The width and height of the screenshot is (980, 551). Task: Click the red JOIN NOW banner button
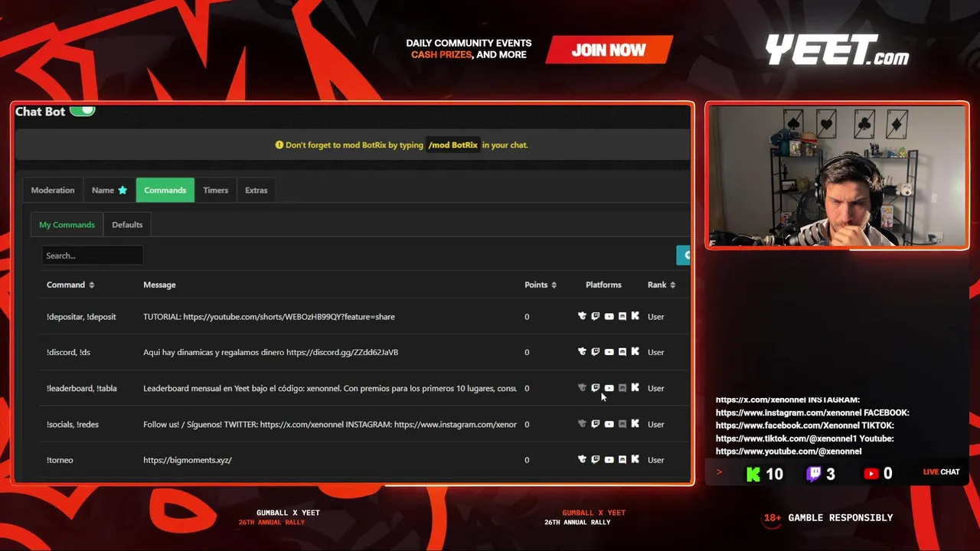pos(609,51)
